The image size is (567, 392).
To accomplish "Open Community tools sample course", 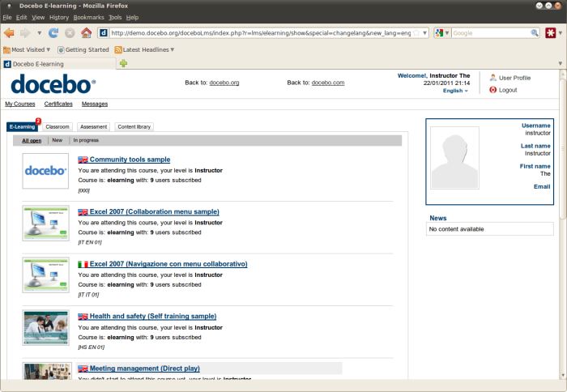I will (130, 160).
